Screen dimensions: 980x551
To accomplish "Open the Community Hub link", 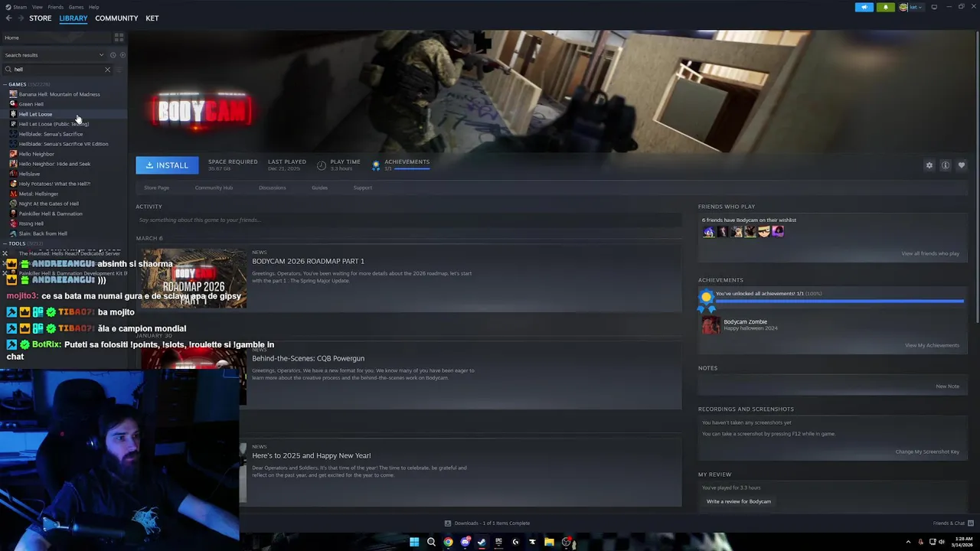I will pos(214,187).
